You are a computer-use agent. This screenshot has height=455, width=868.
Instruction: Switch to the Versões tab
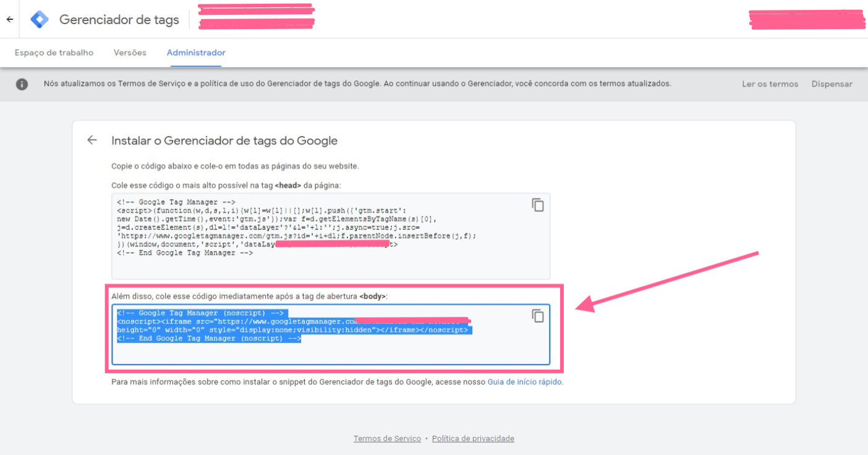click(130, 53)
